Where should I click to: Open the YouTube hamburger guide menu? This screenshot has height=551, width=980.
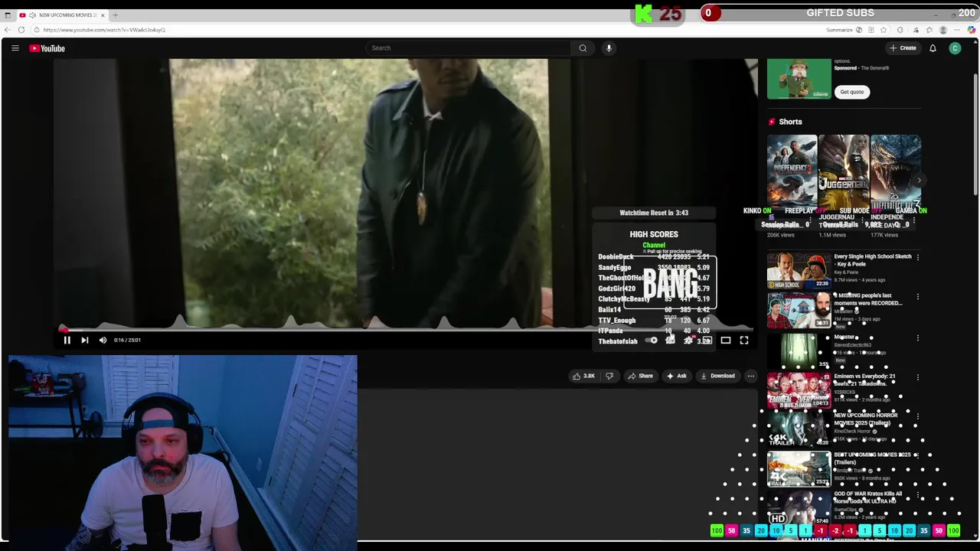click(x=15, y=48)
